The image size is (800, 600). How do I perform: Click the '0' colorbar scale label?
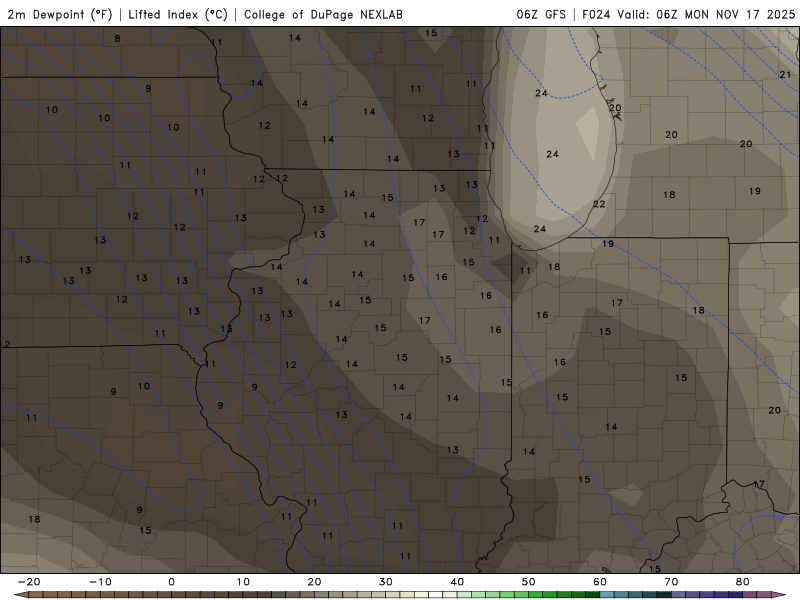click(x=171, y=582)
